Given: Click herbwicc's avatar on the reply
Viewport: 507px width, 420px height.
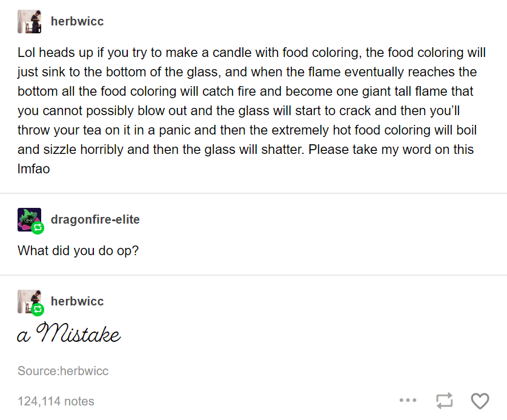Looking at the screenshot, I should click(30, 301).
